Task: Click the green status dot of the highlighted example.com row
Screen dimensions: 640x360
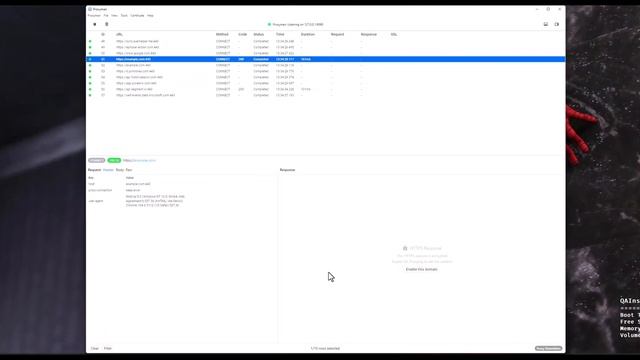Action: (x=90, y=59)
